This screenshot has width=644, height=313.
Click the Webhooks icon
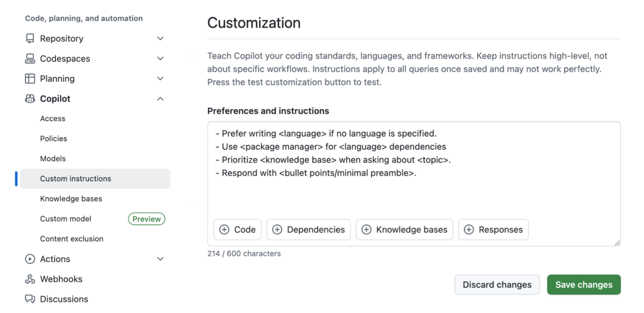(x=30, y=279)
